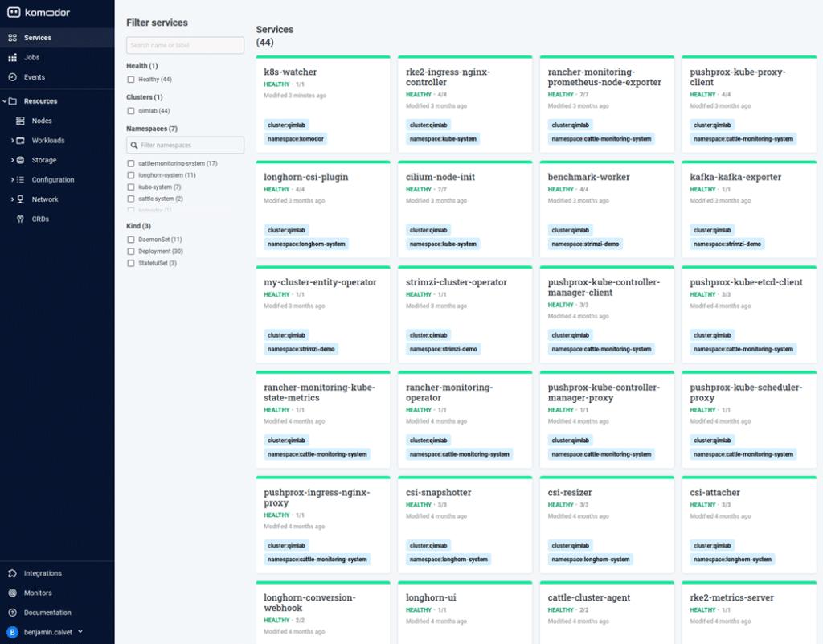Select the csi-attacher service title
The height and width of the screenshot is (644, 823).
714,493
